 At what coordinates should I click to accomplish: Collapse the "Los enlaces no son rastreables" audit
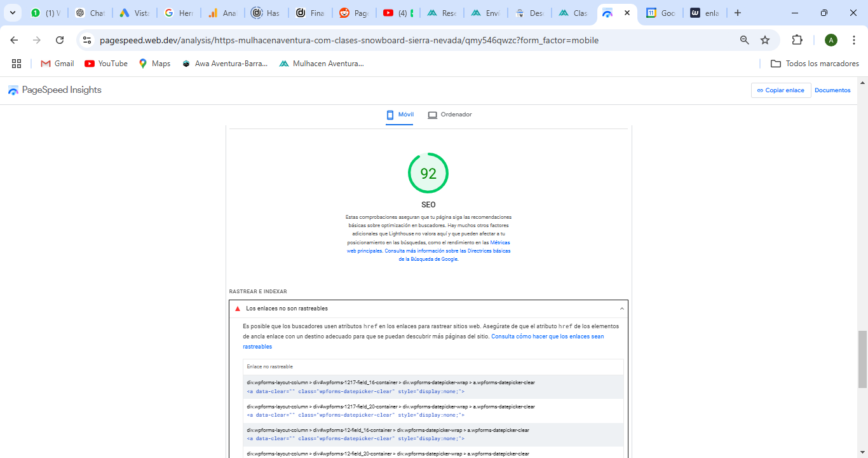[428, 309]
